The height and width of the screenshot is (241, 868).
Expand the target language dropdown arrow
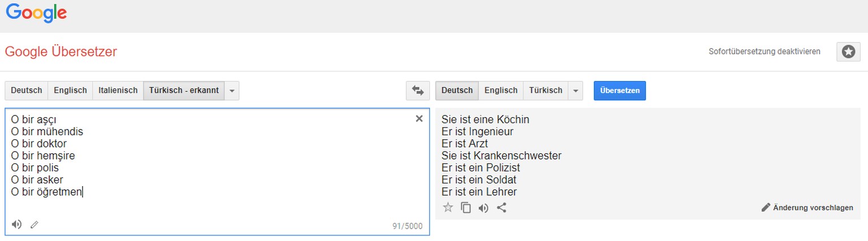575,91
